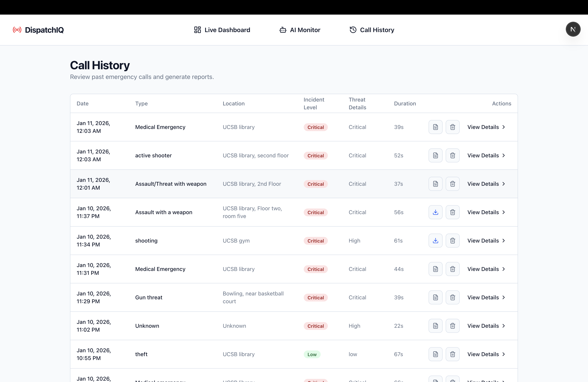The width and height of the screenshot is (588, 382).
Task: Generate report for Assault/Threat with weapon call
Action: 435,184
